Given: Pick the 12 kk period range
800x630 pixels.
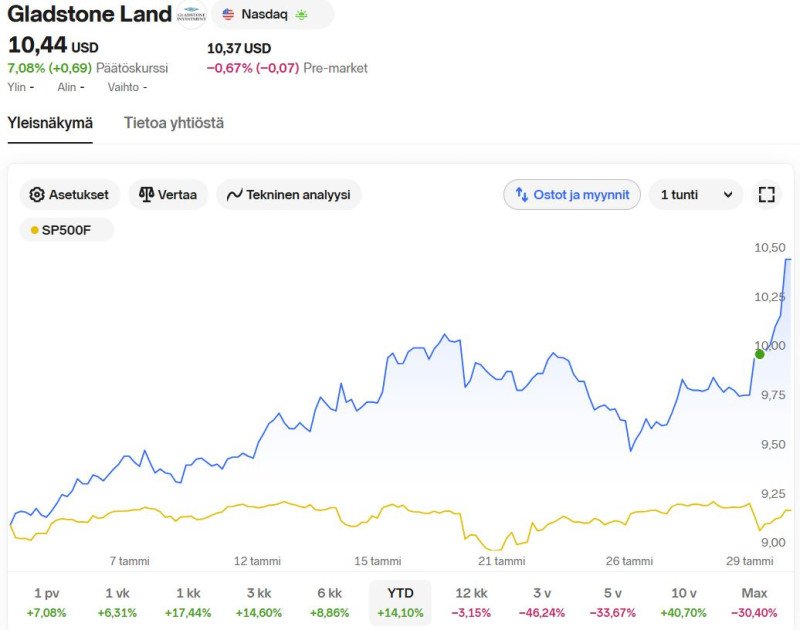Looking at the screenshot, I should point(471,602).
